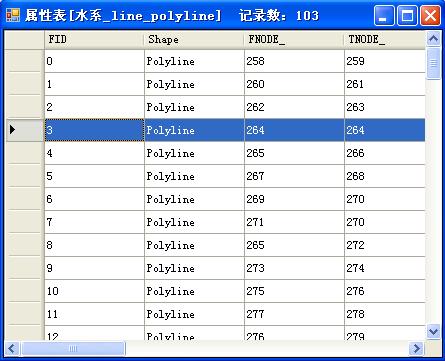Image resolution: width=445 pixels, height=361 pixels.
Task: Click the FNODE_ column header
Action: point(294,40)
